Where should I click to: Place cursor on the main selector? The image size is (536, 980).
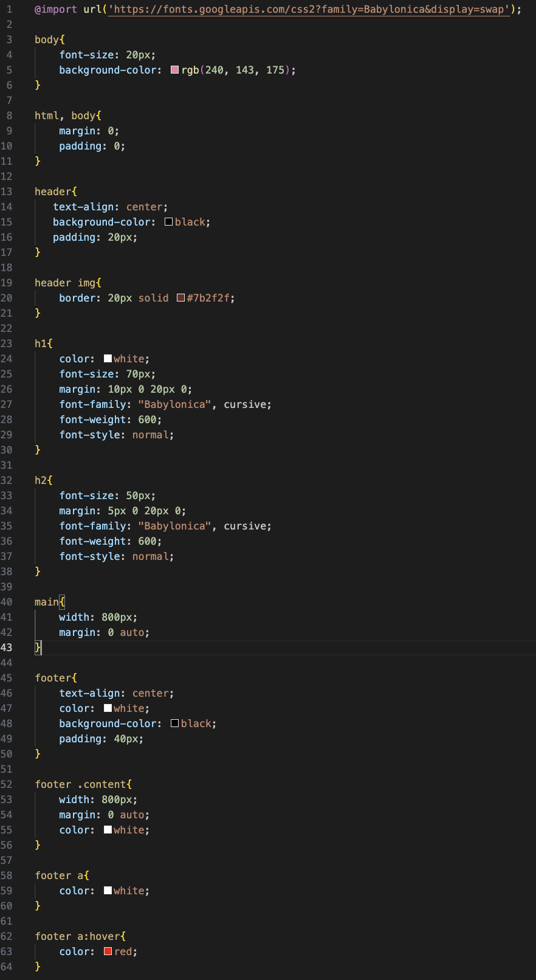coord(46,602)
